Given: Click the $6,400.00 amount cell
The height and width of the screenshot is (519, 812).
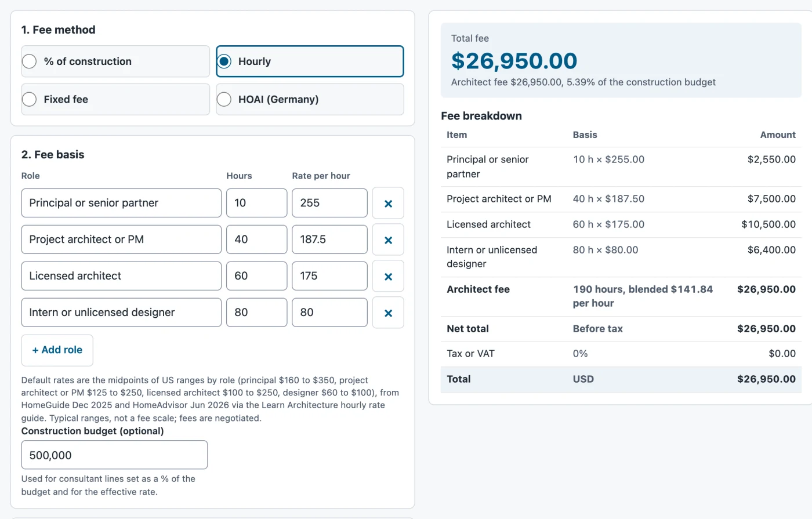Looking at the screenshot, I should [x=771, y=250].
